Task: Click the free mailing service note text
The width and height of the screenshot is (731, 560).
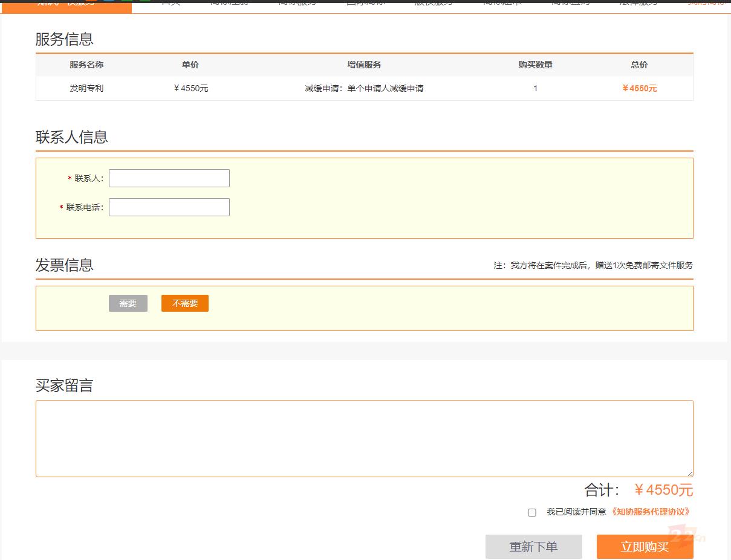Action: click(x=593, y=265)
